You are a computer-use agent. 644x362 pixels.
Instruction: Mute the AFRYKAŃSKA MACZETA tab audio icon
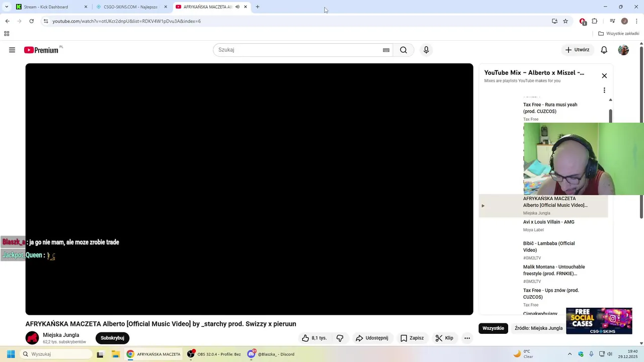(237, 7)
